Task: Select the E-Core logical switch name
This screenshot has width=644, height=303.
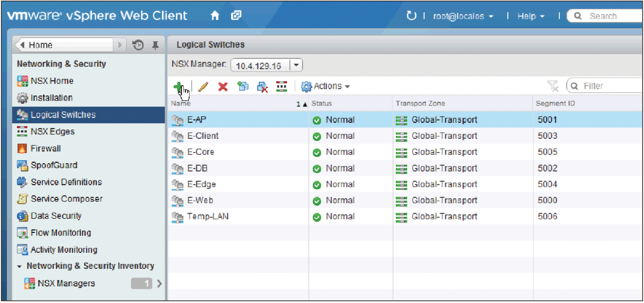Action: [200, 152]
